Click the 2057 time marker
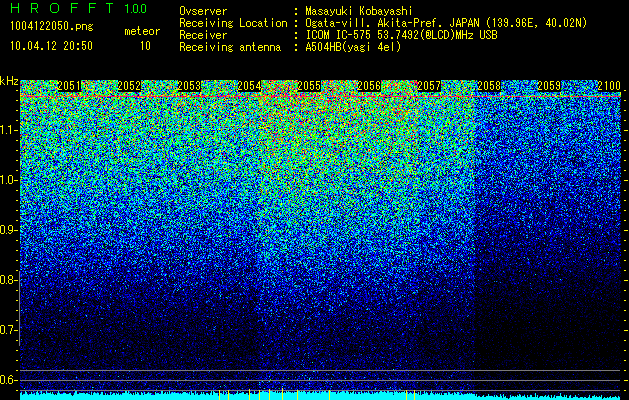 [429, 86]
